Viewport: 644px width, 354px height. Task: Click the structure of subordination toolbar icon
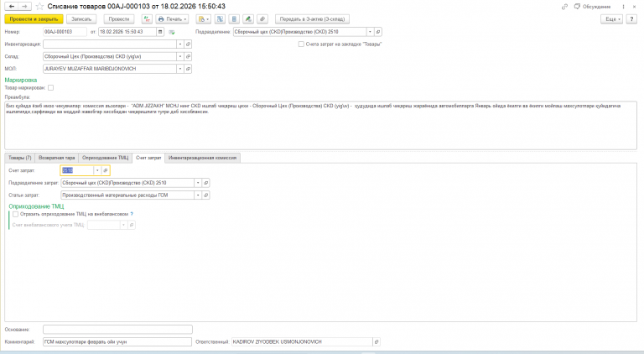tap(220, 19)
